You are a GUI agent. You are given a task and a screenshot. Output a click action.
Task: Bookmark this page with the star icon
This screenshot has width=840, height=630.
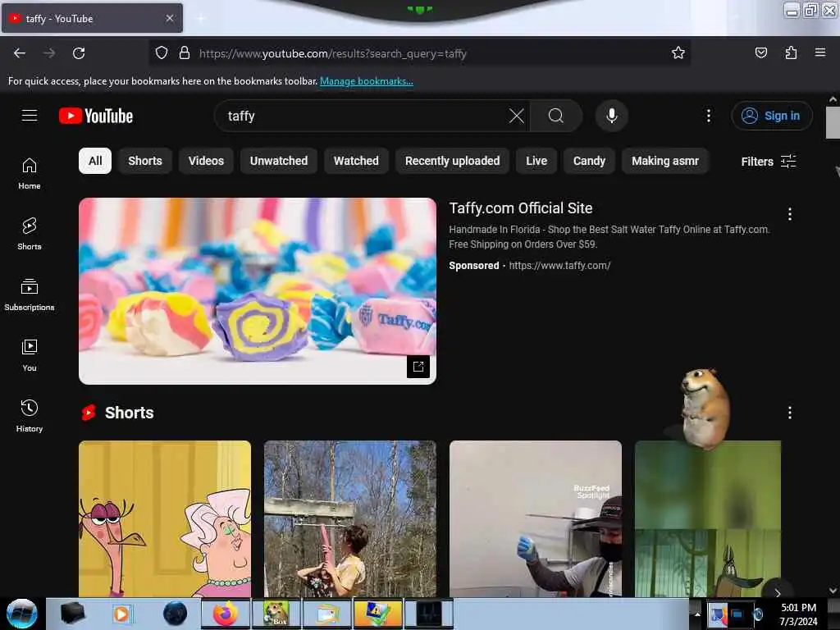coord(678,52)
